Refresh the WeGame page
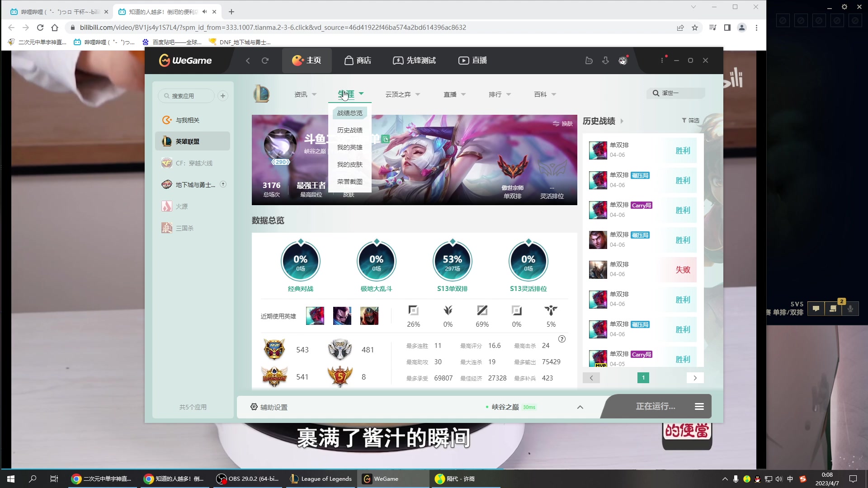The height and width of the screenshot is (488, 868). (265, 61)
